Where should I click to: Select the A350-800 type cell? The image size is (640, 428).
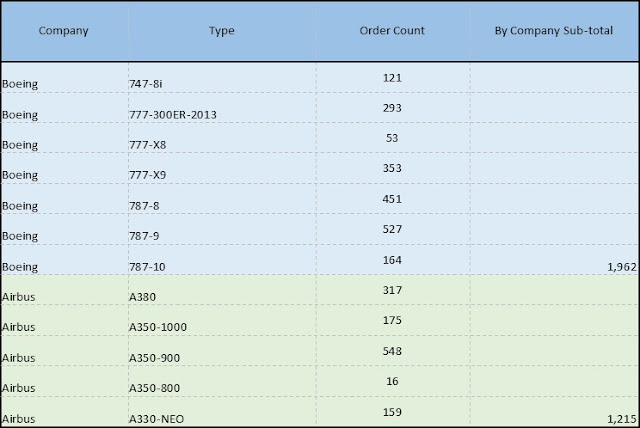[x=155, y=387]
